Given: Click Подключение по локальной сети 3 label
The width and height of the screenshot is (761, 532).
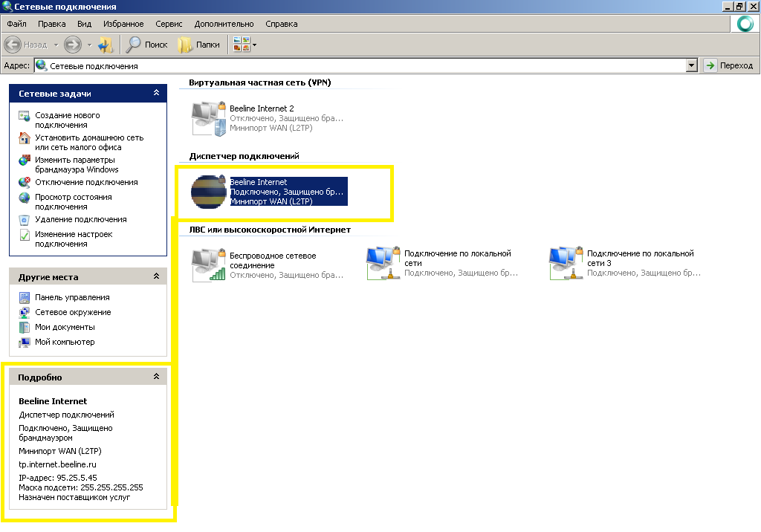Looking at the screenshot, I should 641,259.
